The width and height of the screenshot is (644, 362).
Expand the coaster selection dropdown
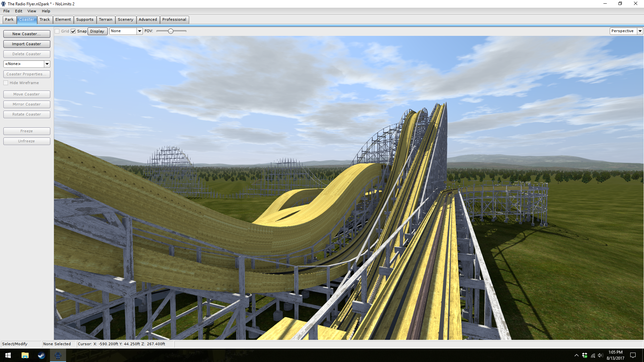click(47, 64)
